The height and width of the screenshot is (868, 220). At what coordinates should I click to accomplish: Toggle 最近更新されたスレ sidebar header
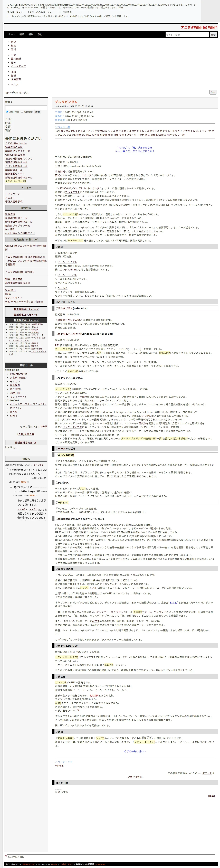26,442
